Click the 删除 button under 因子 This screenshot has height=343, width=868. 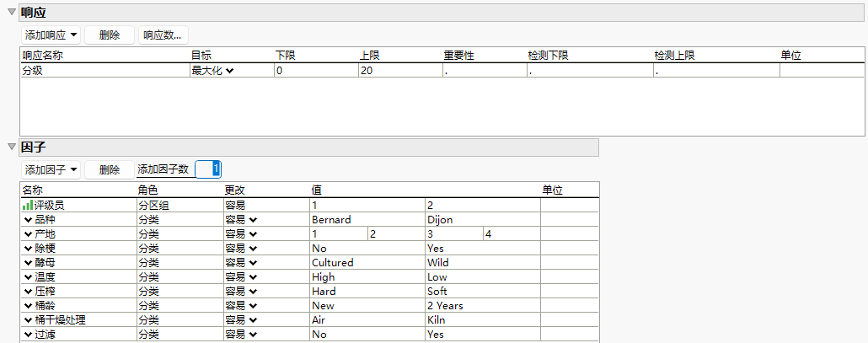(x=110, y=169)
